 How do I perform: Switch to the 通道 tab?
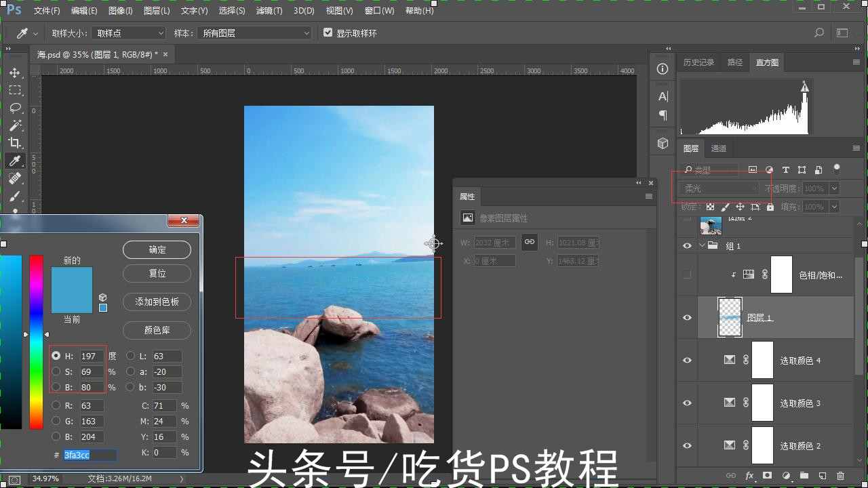(x=719, y=148)
